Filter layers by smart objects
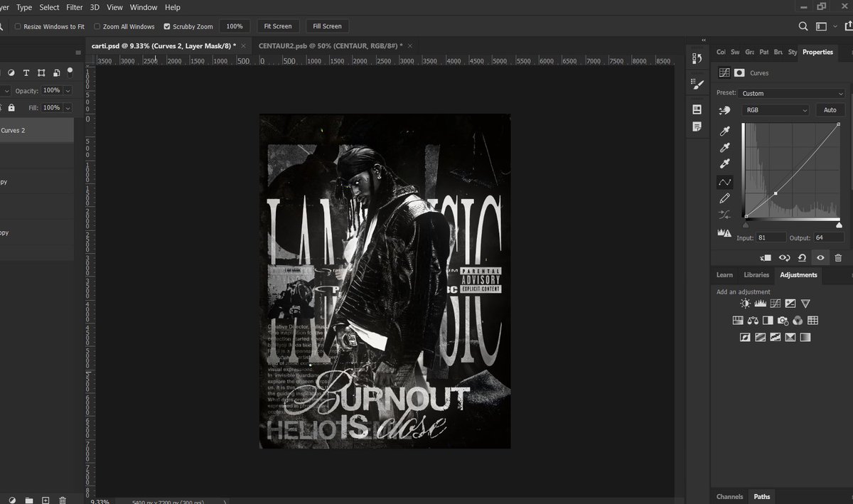Image resolution: width=853 pixels, height=504 pixels. (x=56, y=73)
